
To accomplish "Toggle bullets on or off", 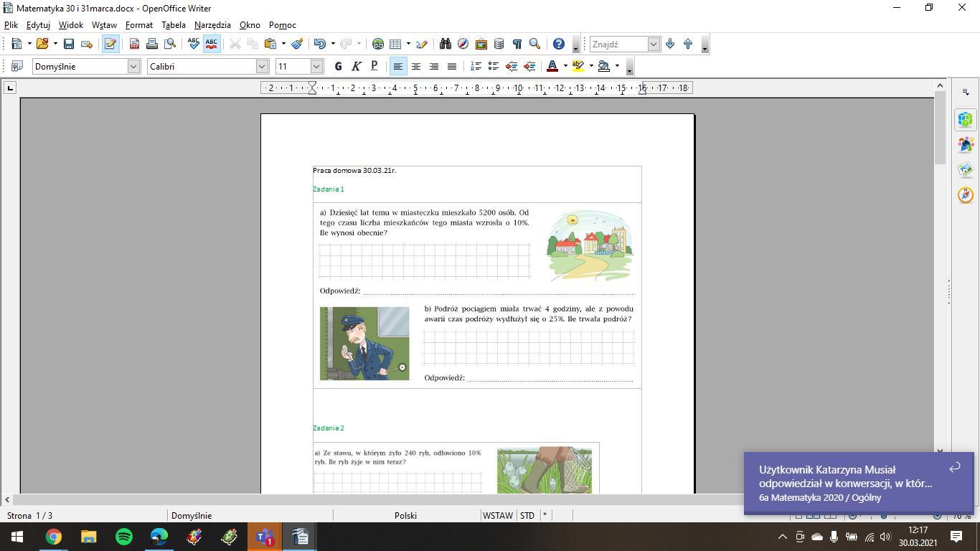I will coord(494,66).
